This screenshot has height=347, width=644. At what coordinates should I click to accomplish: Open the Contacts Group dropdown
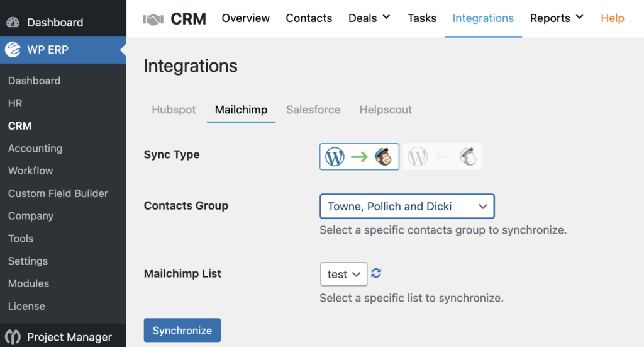[x=407, y=206]
